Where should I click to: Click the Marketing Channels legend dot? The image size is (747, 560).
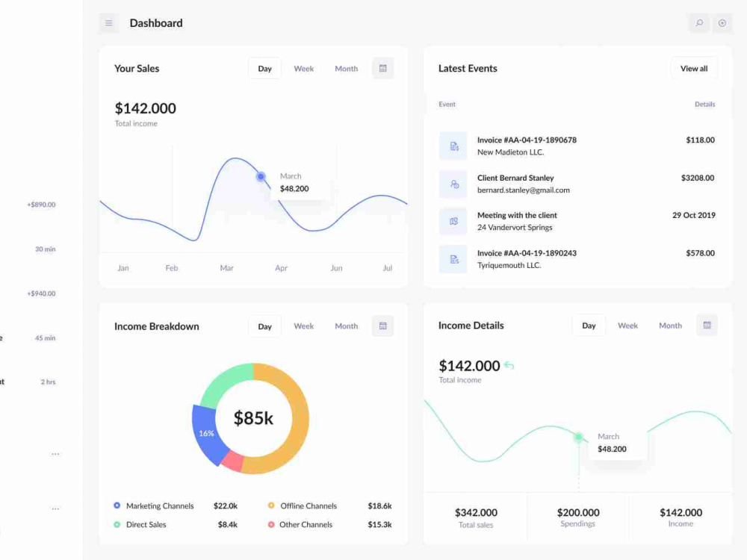tap(117, 505)
